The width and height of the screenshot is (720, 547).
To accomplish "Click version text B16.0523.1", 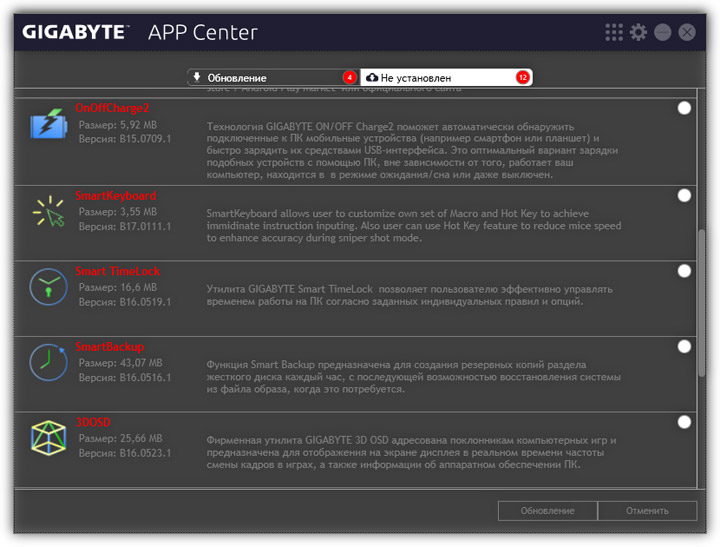I will [145, 453].
